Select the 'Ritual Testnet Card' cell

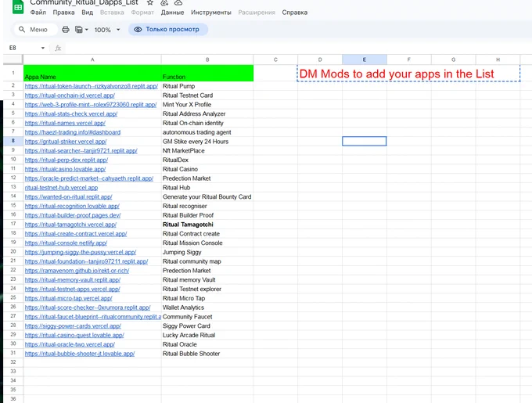(x=207, y=95)
